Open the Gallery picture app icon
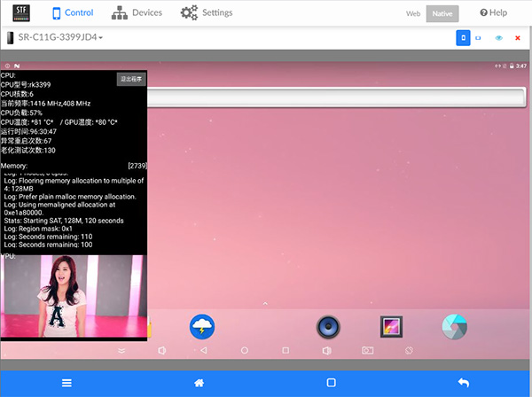 coord(391,327)
